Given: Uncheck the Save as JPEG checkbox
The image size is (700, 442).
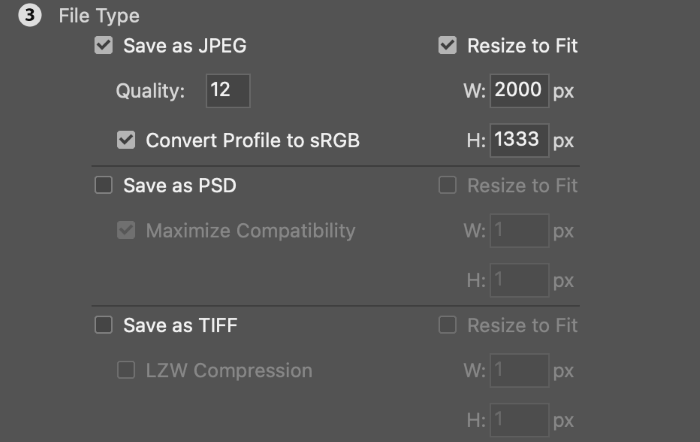Looking at the screenshot, I should tap(103, 45).
